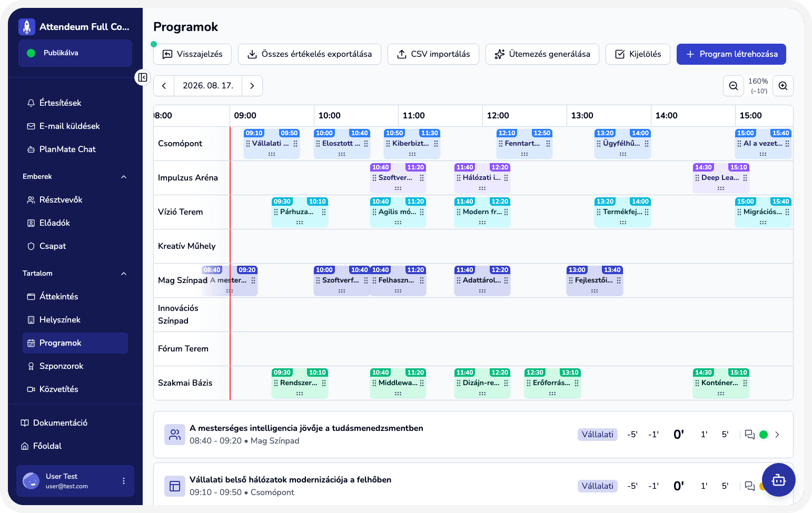This screenshot has height=513, width=812.
Task: Shift mesterséges intelligencia session by +5 minutes
Action: coord(725,435)
